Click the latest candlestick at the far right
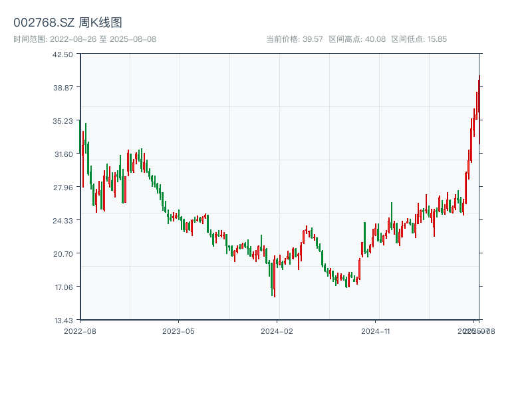The width and height of the screenshot is (532, 399). [479, 106]
